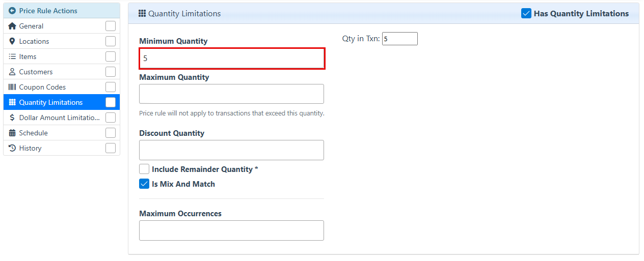Click the Qty in Txn input box

[x=399, y=39]
